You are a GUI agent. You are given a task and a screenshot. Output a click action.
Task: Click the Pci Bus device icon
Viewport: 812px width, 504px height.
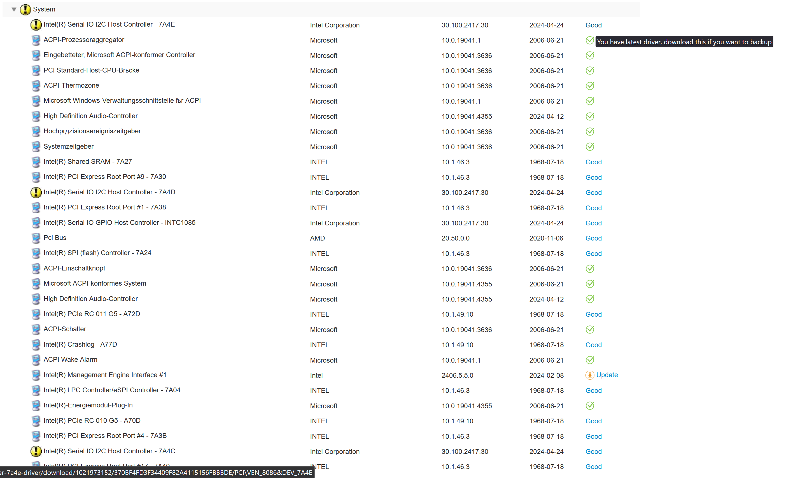(36, 238)
